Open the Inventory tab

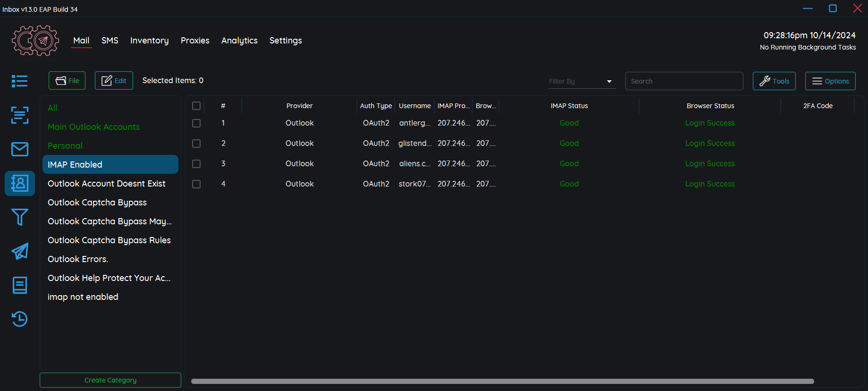pos(150,41)
